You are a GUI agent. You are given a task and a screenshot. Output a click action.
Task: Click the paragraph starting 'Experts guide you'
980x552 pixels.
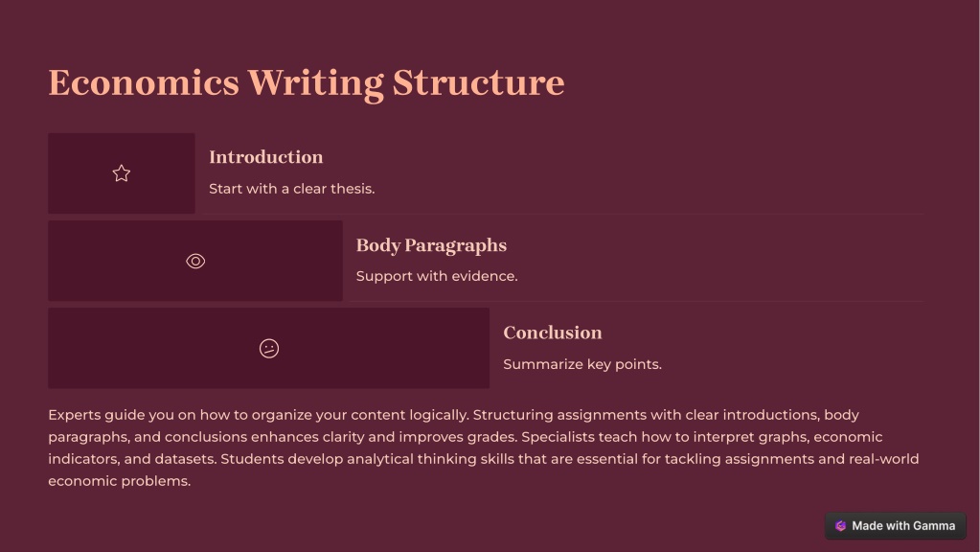(x=484, y=448)
